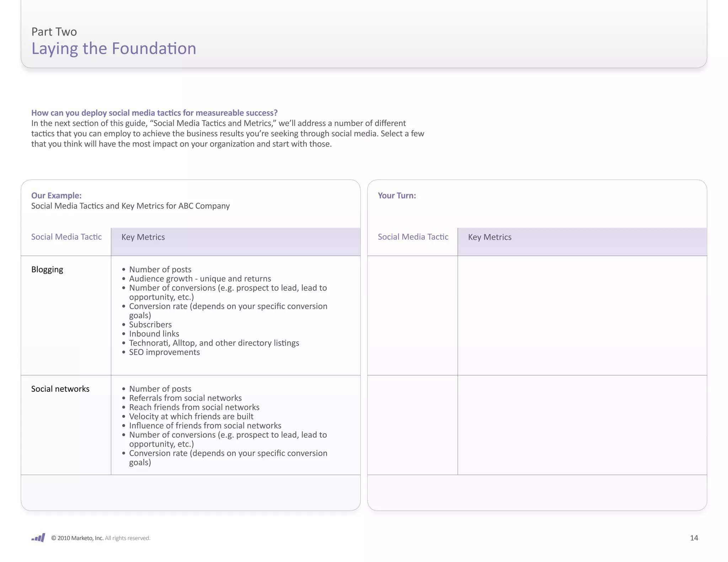Select the 'Social networks' tactic cell
The image size is (728, 562).
(x=60, y=389)
